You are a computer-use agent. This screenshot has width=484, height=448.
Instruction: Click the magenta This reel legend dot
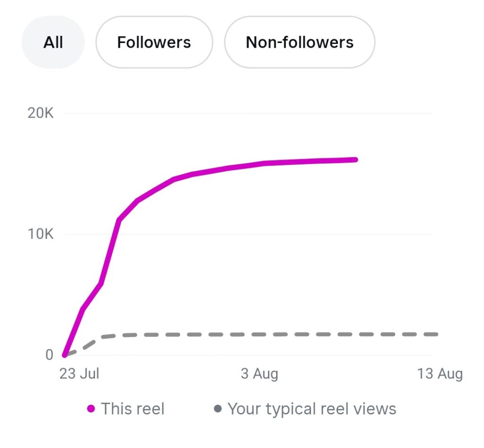(x=91, y=409)
